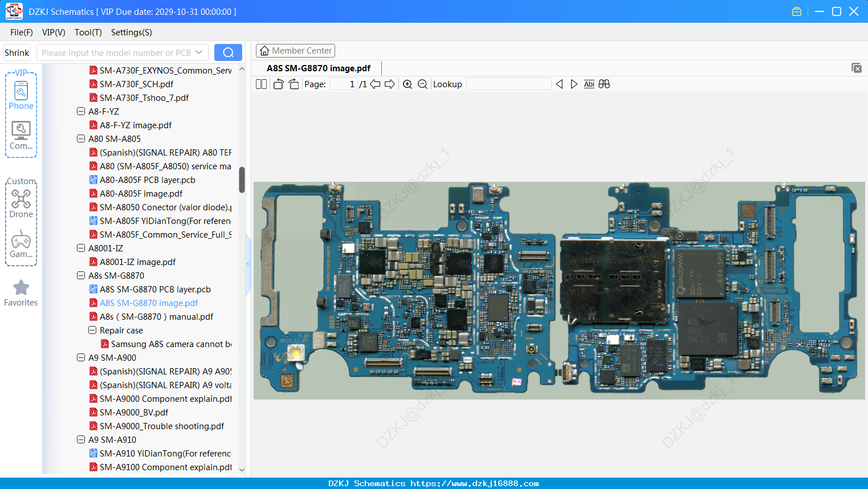
Task: Collapse the side panel via splitter handle
Action: point(248,263)
